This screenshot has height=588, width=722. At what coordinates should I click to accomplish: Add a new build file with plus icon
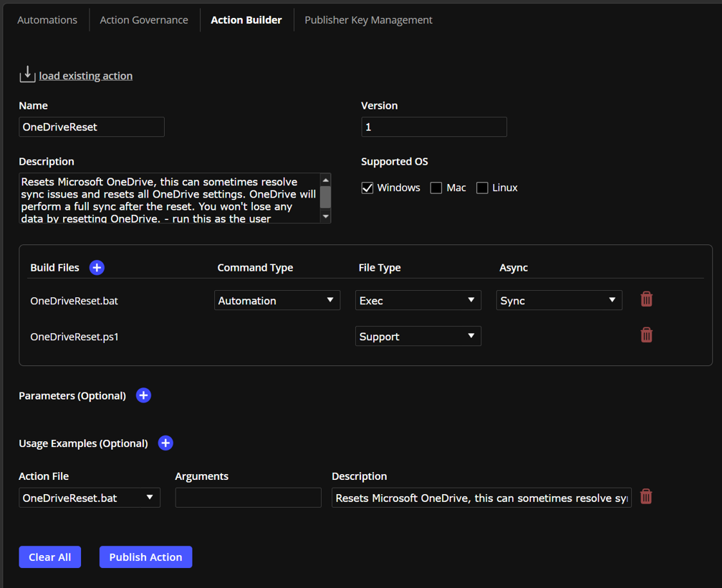97,268
